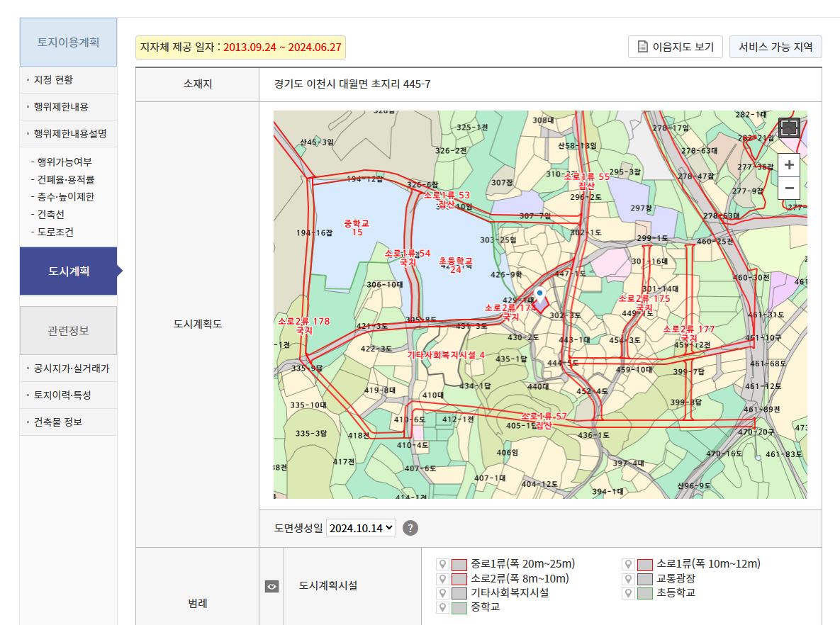Open 공시지가·실거래가 menu item
This screenshot has width=840, height=625.
tap(72, 368)
